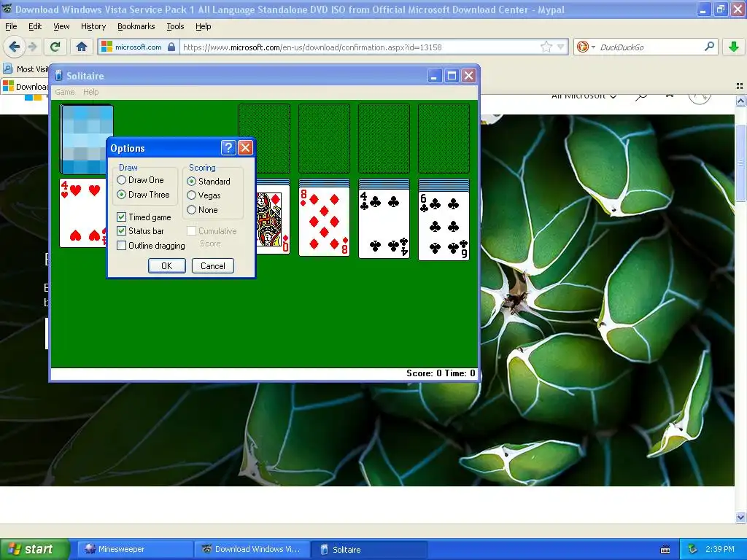Click the on-screen keyboard tray icon

665,550
